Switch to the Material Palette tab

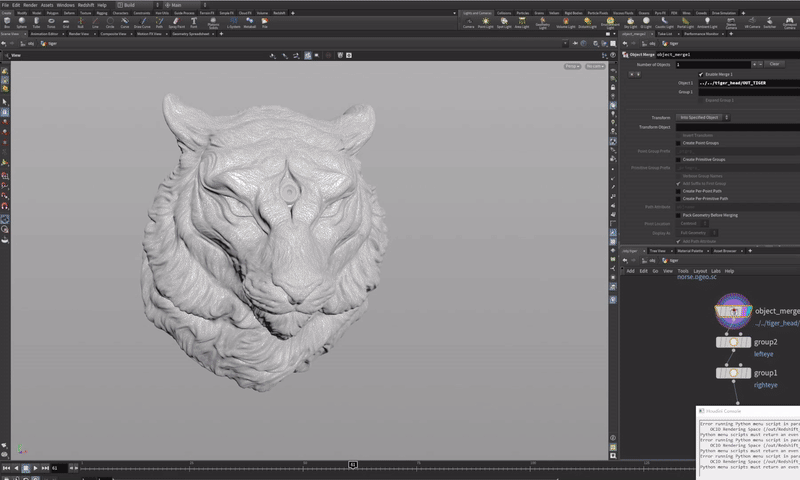(690, 251)
